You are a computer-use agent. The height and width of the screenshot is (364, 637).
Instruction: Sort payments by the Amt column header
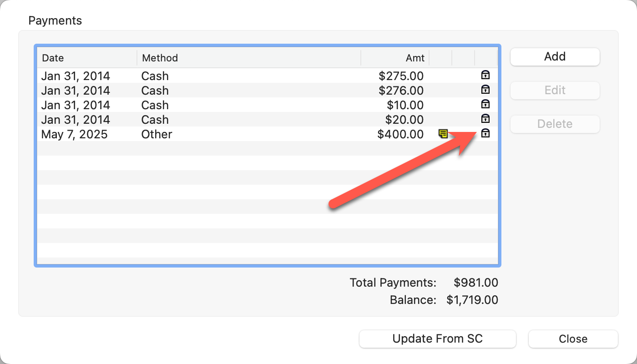click(x=395, y=58)
